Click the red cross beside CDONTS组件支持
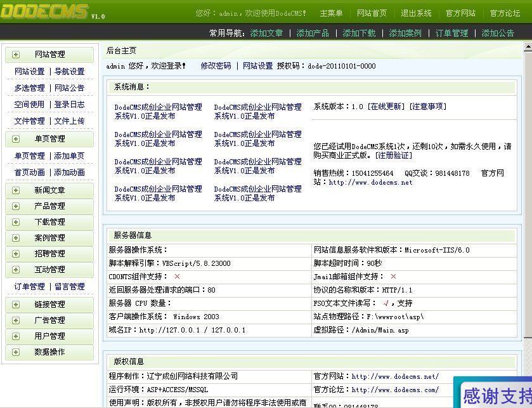The height and width of the screenshot is (408, 532). 177,277
